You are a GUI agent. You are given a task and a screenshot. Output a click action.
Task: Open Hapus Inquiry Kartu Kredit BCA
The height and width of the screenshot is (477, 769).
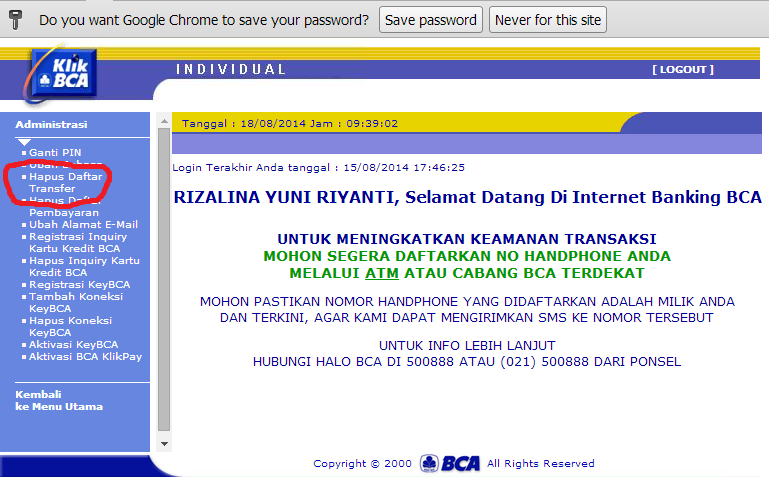click(x=84, y=267)
